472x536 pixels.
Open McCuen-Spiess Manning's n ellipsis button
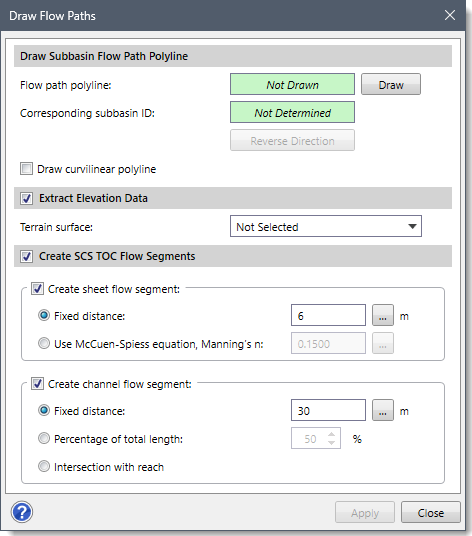[383, 343]
